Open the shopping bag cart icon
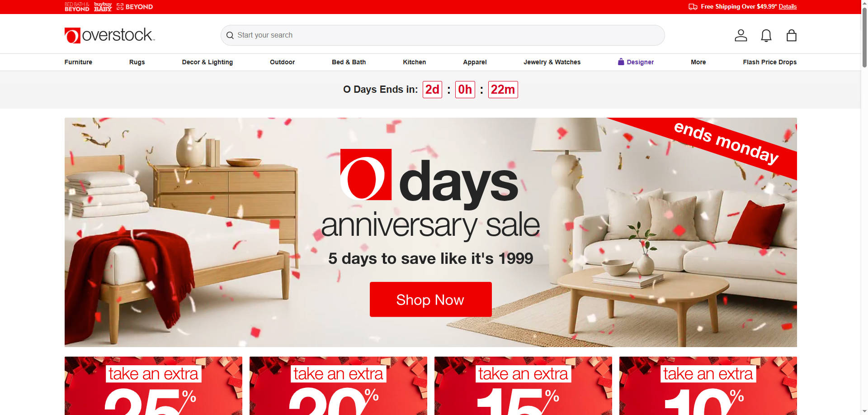Image resolution: width=868 pixels, height=415 pixels. [x=791, y=35]
